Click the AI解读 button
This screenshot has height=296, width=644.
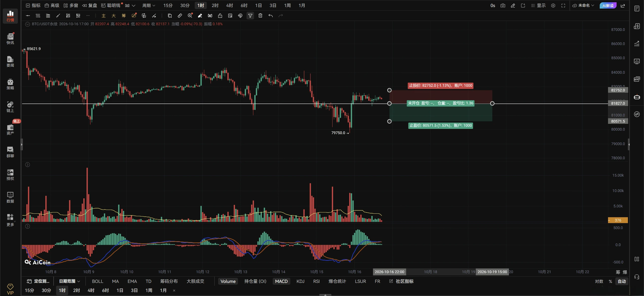click(608, 6)
